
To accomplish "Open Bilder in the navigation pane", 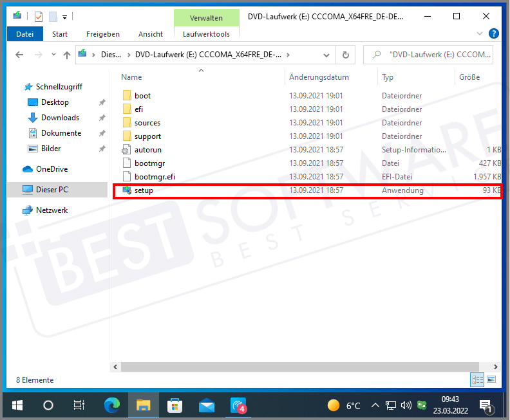I will (x=51, y=149).
